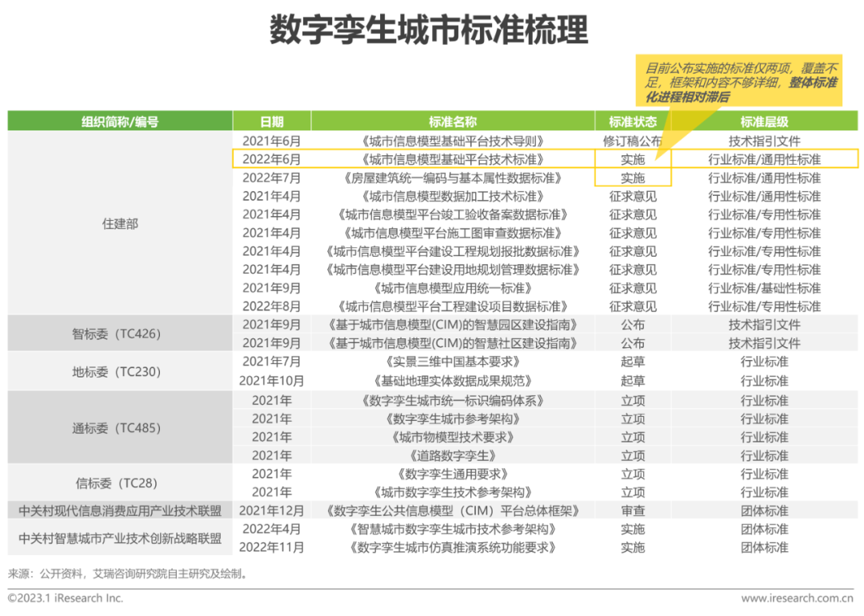Click the 地标委（TC230）cell
The height and width of the screenshot is (616, 864).
(x=119, y=372)
